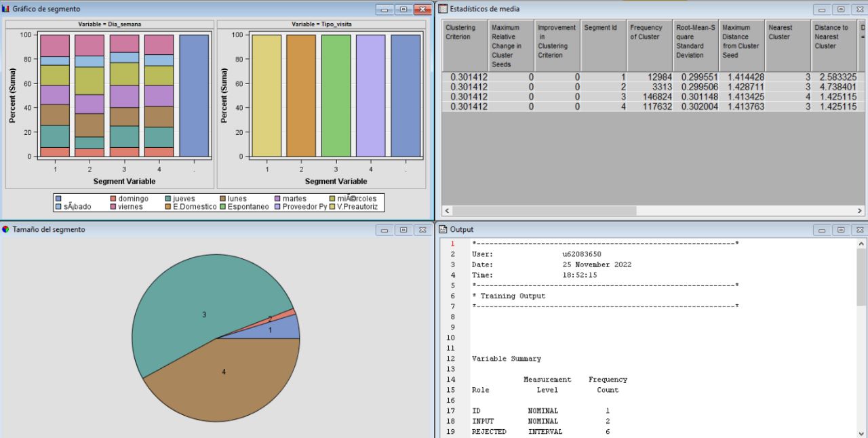This screenshot has width=868, height=438.
Task: Click the domingo legend color swatch
Action: click(114, 199)
